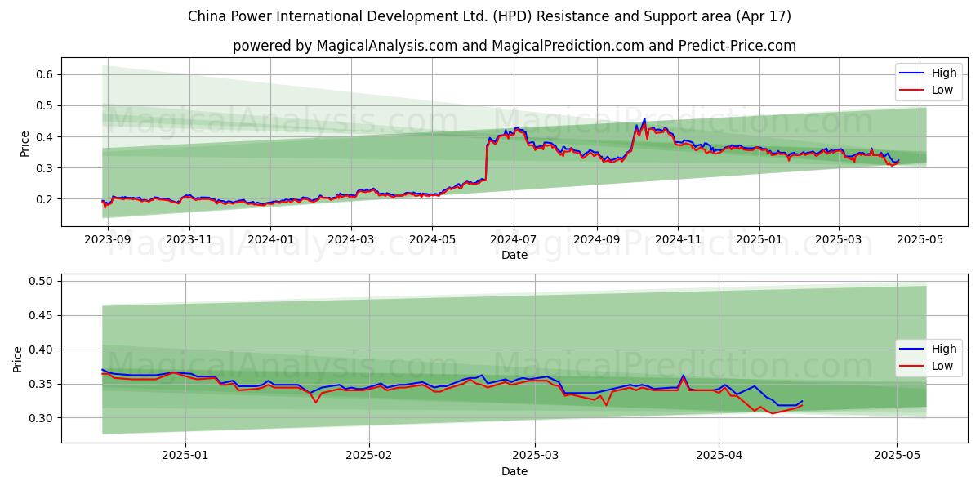Screen dimensions: 980x490
Task: Click the '0.2' price tick on top chart
Action: click(x=47, y=199)
